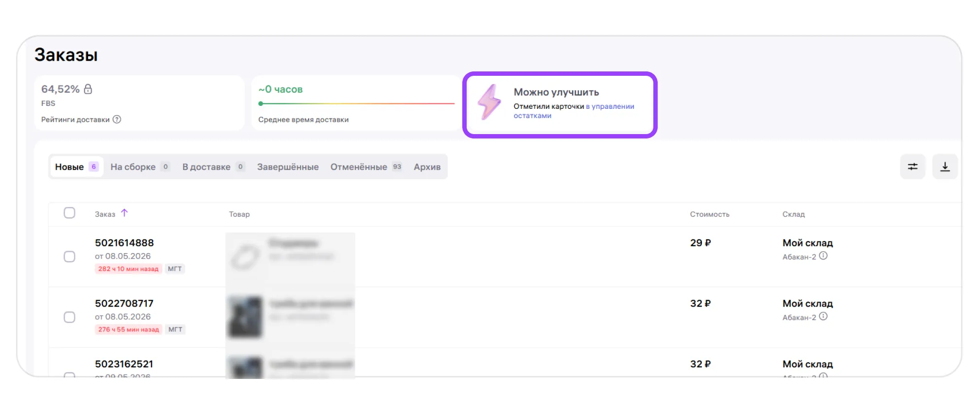Click the lock icon beside 64,52%
Viewport: 980px width, 411px height.
pyautogui.click(x=88, y=89)
